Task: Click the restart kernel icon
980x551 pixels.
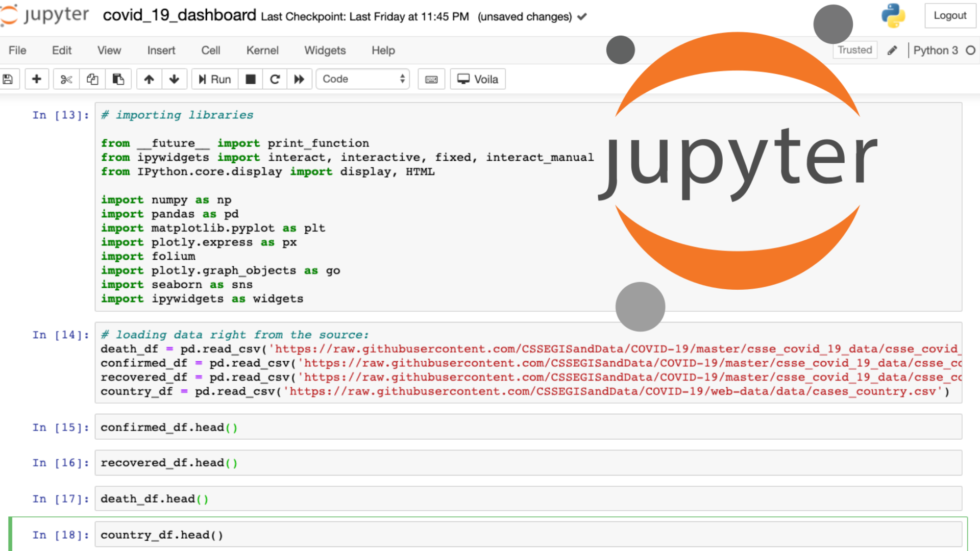Action: click(x=275, y=80)
